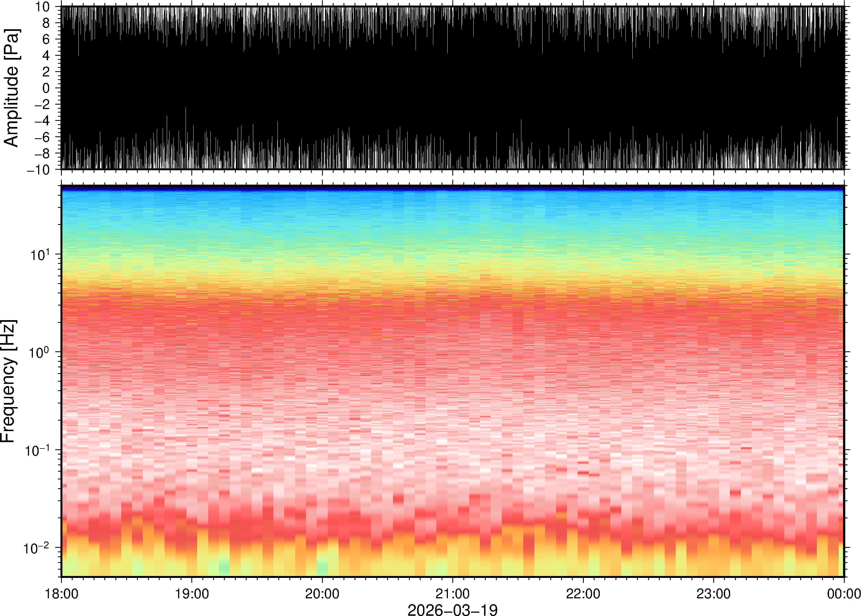The height and width of the screenshot is (616, 861).
Task: Select the 23:00 time tick label
Action: 713,594
